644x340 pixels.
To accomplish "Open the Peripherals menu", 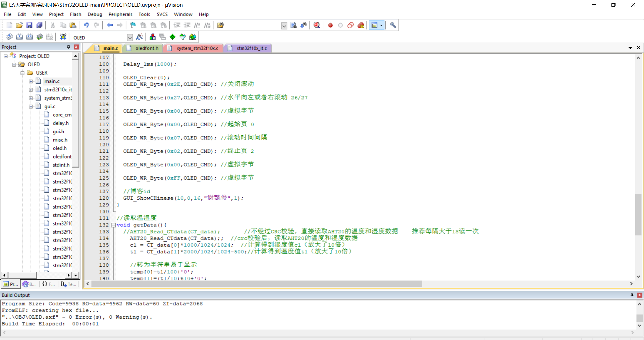I will (x=120, y=14).
